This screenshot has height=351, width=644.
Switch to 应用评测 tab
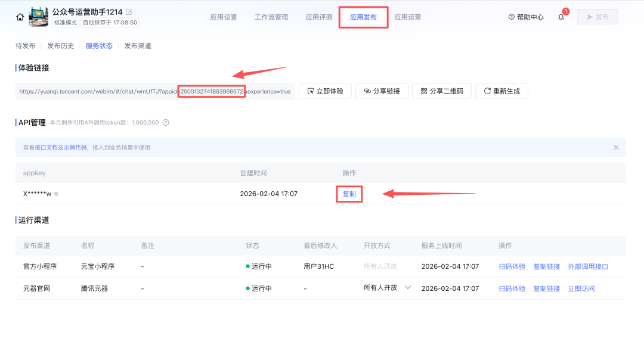[318, 17]
